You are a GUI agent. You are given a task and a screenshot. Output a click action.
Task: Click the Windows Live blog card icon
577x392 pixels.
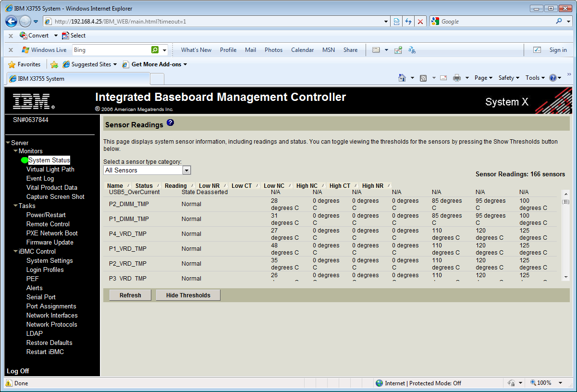pyautogui.click(x=376, y=50)
